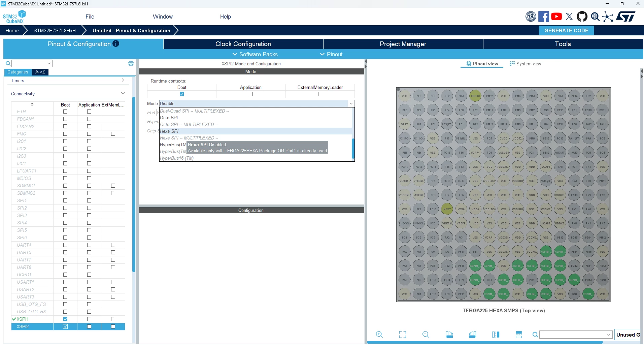The height and width of the screenshot is (346, 644).
Task: Open the YouTube channel icon
Action: (x=556, y=17)
